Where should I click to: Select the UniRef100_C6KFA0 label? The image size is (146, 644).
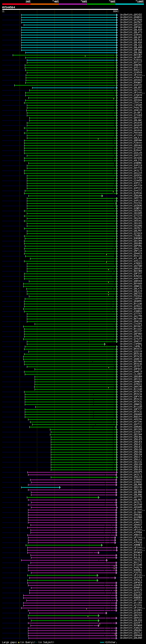131,299
